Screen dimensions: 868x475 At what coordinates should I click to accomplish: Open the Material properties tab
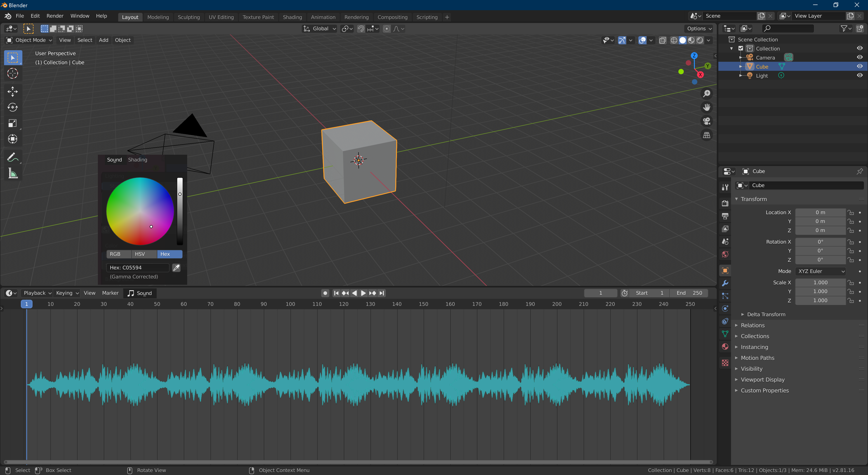pos(725,347)
